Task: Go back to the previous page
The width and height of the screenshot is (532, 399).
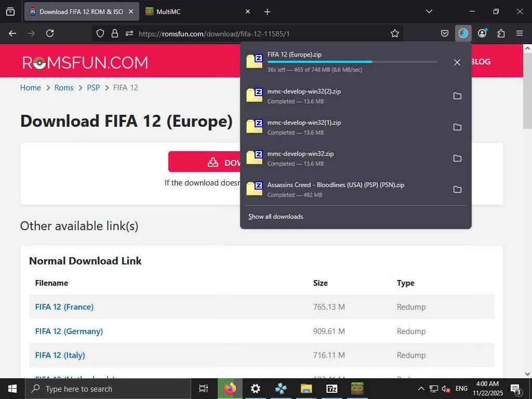Action: coord(12,33)
